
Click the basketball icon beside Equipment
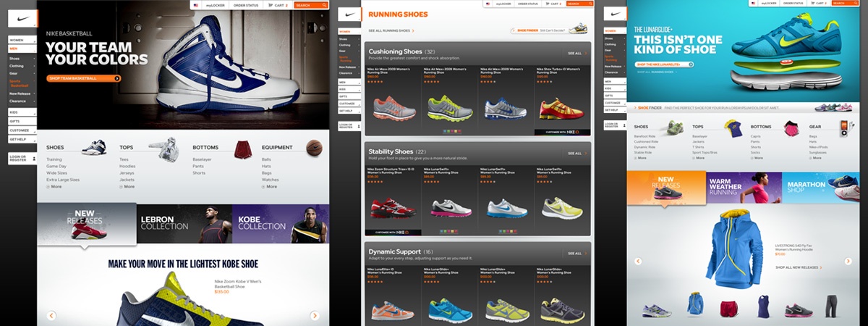313,148
